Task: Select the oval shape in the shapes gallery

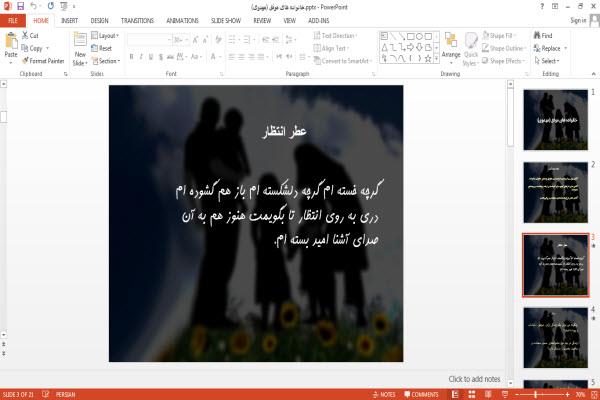Action: tap(419, 36)
